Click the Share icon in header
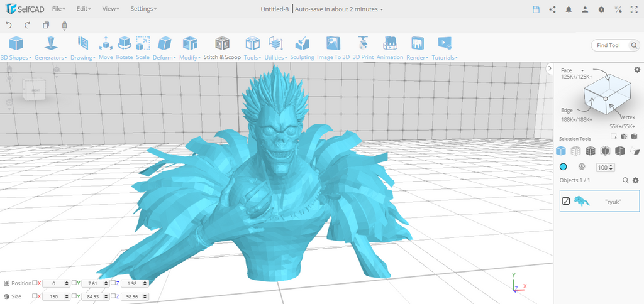 coord(552,9)
